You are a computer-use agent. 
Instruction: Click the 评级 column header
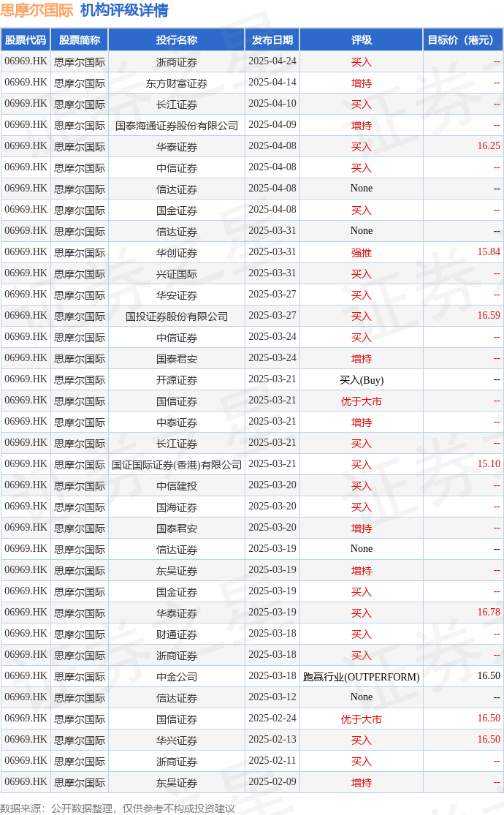(361, 40)
